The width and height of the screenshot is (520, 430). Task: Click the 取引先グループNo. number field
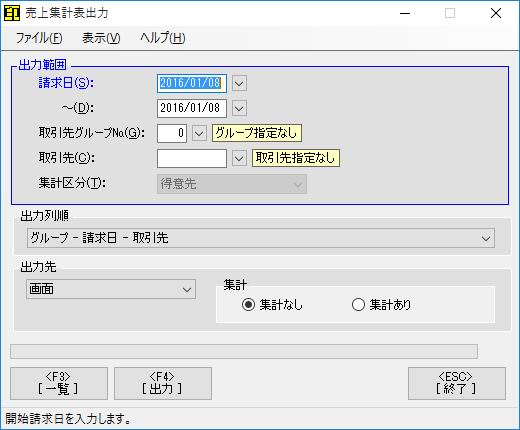pos(172,133)
